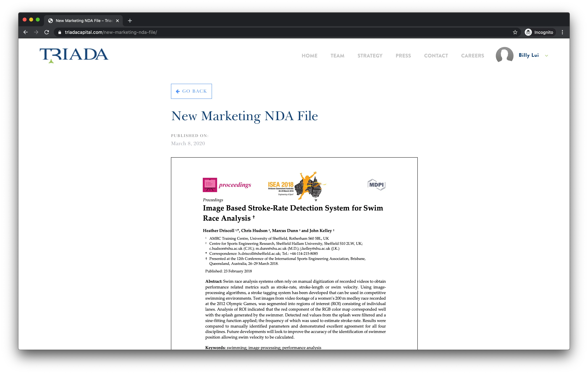Reload the current page
Viewport: 588px width, 374px height.
pos(47,32)
